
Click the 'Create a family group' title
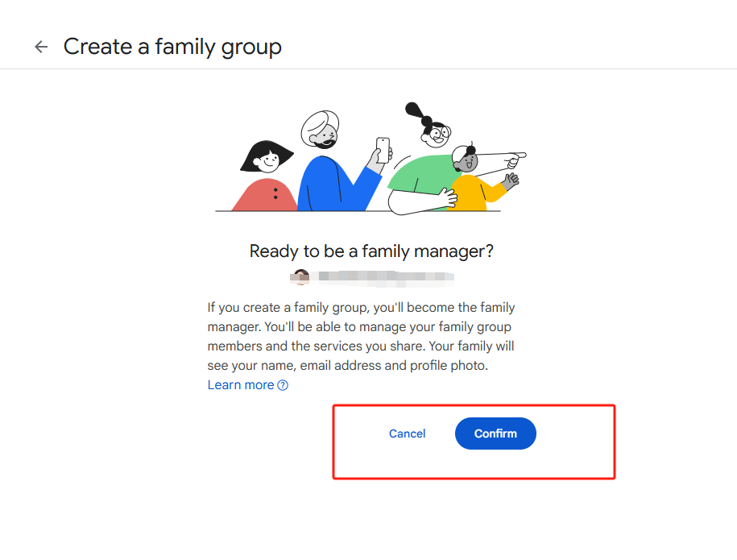click(x=172, y=47)
